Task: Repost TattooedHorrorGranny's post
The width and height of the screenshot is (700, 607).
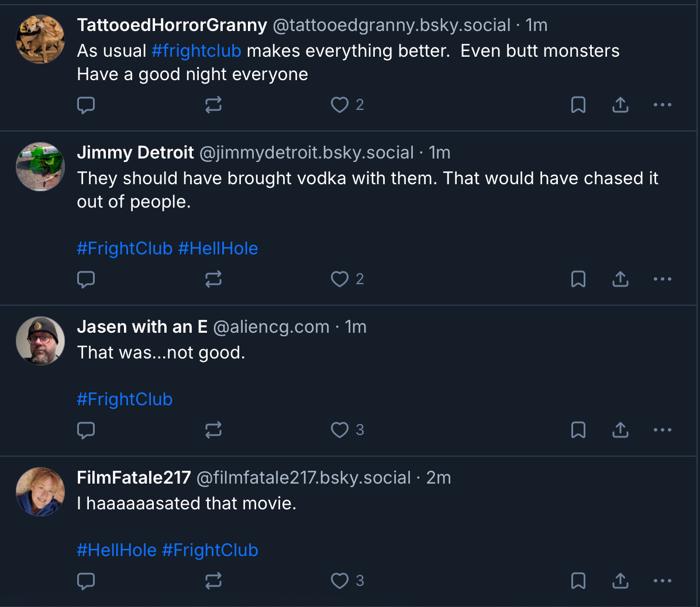Action: click(x=213, y=105)
